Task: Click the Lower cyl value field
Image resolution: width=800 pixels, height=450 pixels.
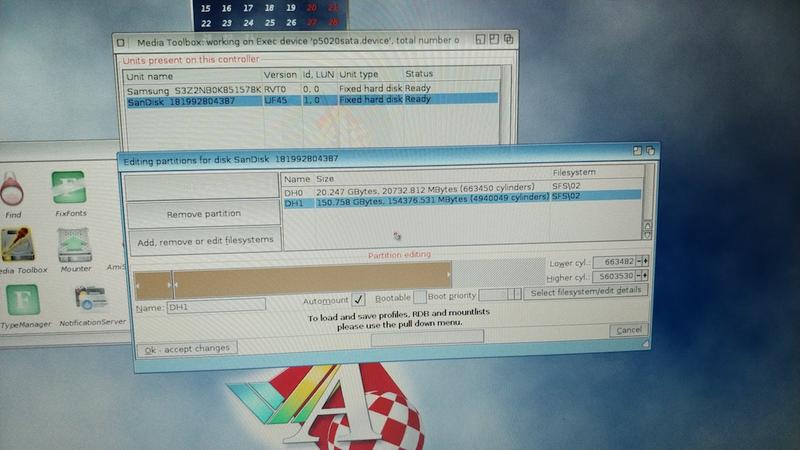Action: (614, 262)
